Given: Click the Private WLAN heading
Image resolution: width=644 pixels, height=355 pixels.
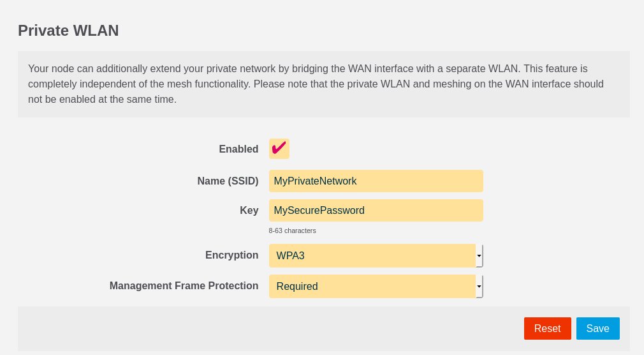Looking at the screenshot, I should 68,31.
